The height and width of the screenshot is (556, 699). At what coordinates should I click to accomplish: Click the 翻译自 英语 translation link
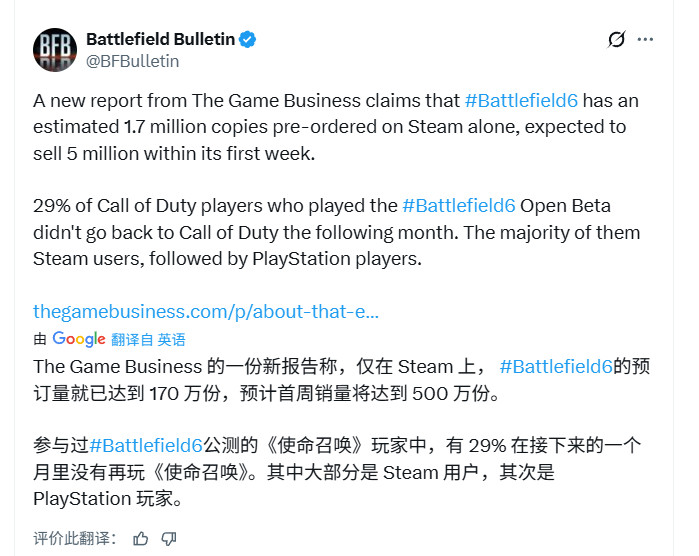[148, 340]
